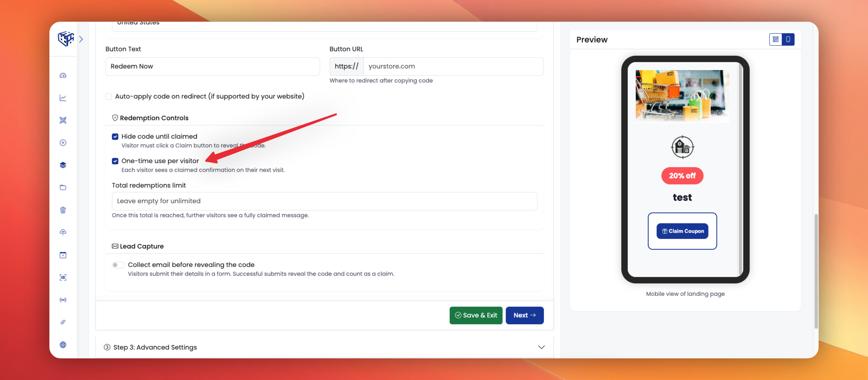Viewport: 868px width, 380px height.
Task: Switch preview to QR code view
Action: tap(776, 39)
